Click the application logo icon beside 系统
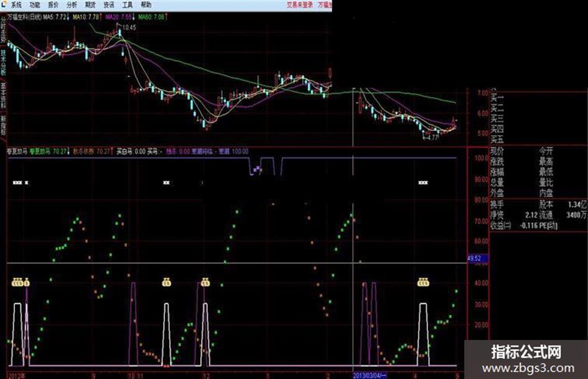588x379 pixels. (x=4, y=4)
